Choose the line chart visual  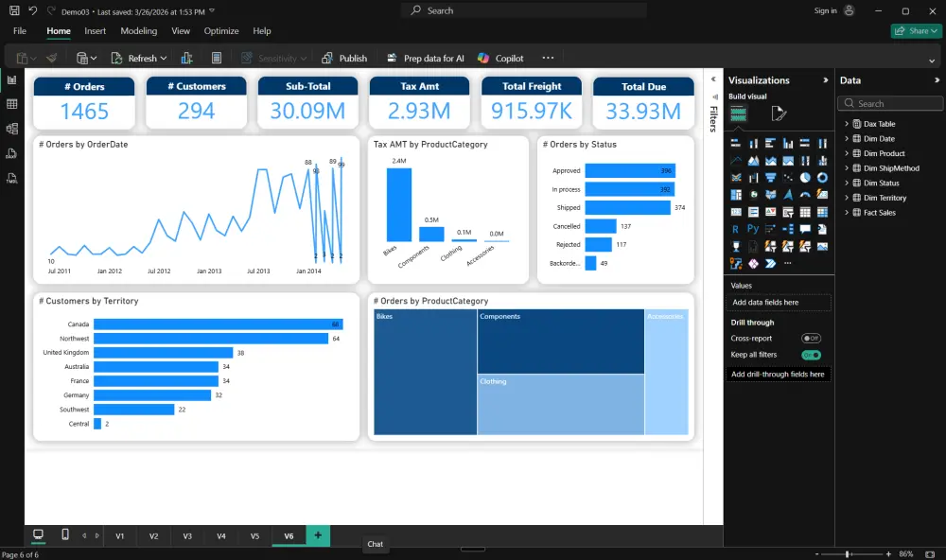[x=736, y=161]
